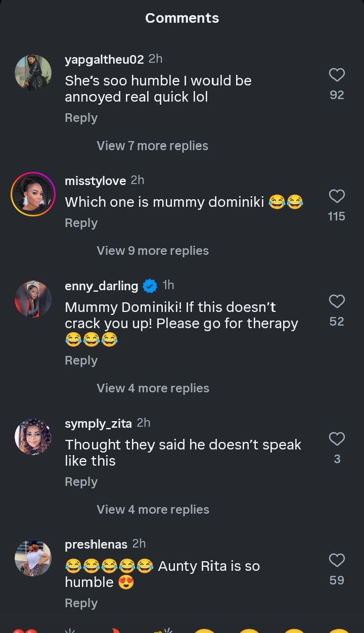Open the enny_darling username link
The height and width of the screenshot is (633, 364).
[x=101, y=286]
